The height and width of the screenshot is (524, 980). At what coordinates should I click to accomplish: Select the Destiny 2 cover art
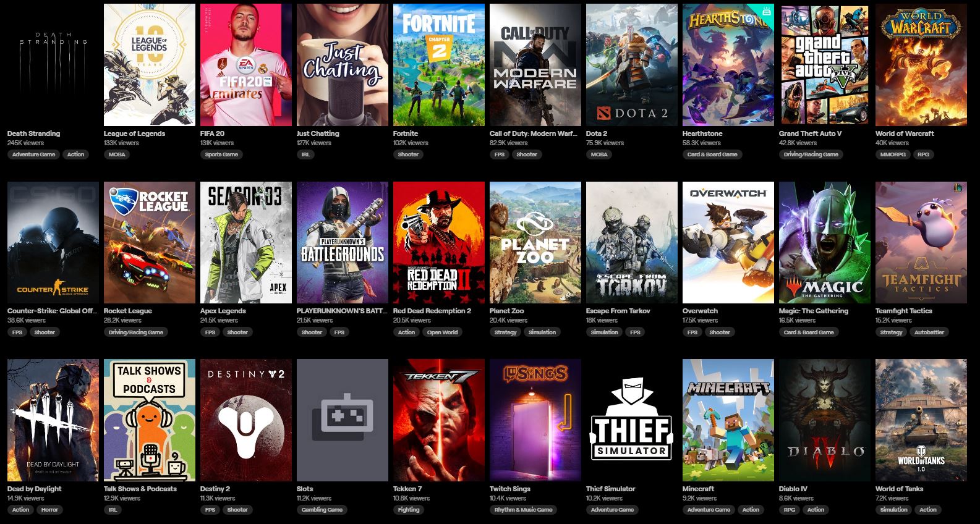pos(246,420)
